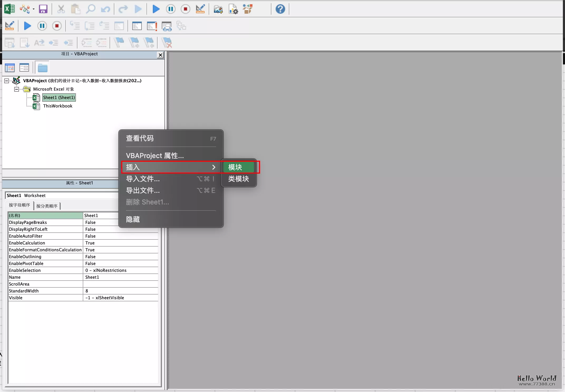Collapse the VBAProject tree node
565x392 pixels.
[x=7, y=81]
